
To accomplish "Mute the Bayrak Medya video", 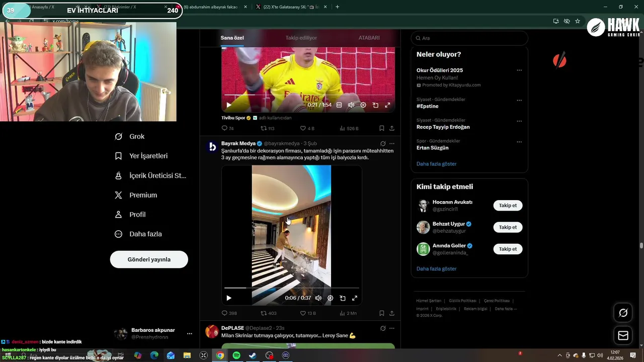I will 318,298.
